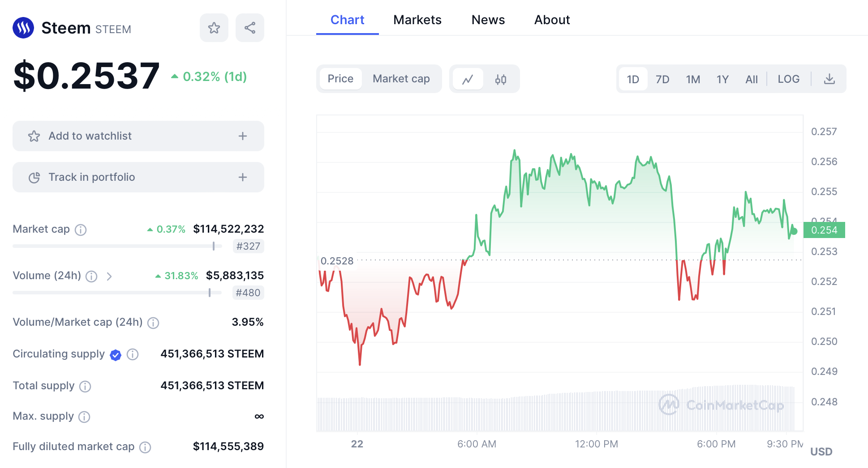This screenshot has width=868, height=468.
Task: Switch to line chart view icon
Action: 468,79
